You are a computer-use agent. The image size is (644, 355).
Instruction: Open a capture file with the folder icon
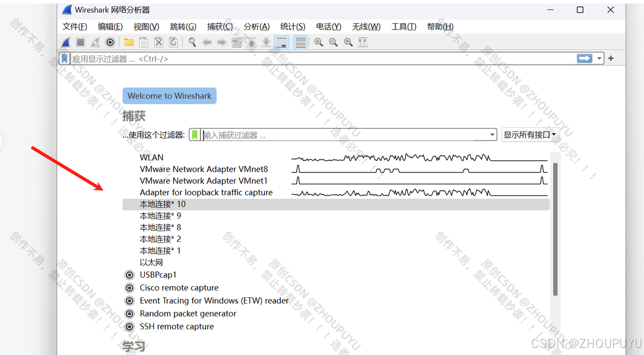click(x=129, y=42)
